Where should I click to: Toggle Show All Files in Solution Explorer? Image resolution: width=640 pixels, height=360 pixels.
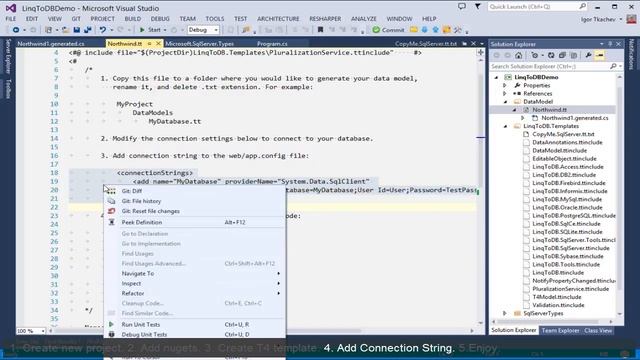[573, 56]
